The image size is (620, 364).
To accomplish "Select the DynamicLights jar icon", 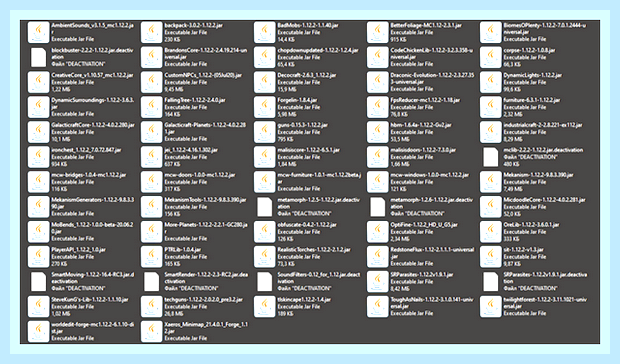I will tap(491, 82).
